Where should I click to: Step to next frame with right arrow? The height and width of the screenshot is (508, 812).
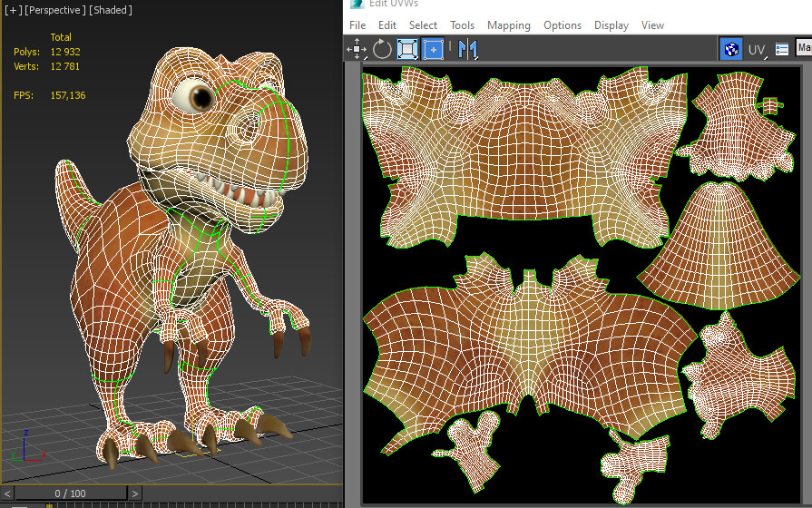pos(135,493)
